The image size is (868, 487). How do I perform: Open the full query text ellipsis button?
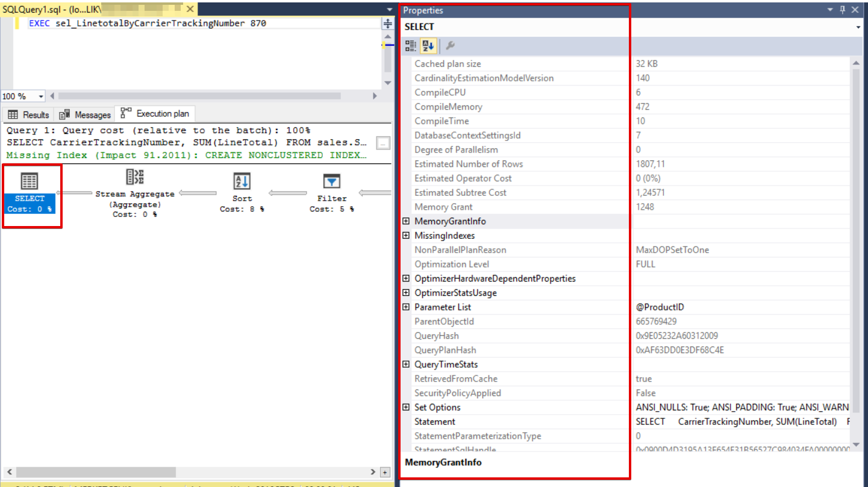[383, 143]
